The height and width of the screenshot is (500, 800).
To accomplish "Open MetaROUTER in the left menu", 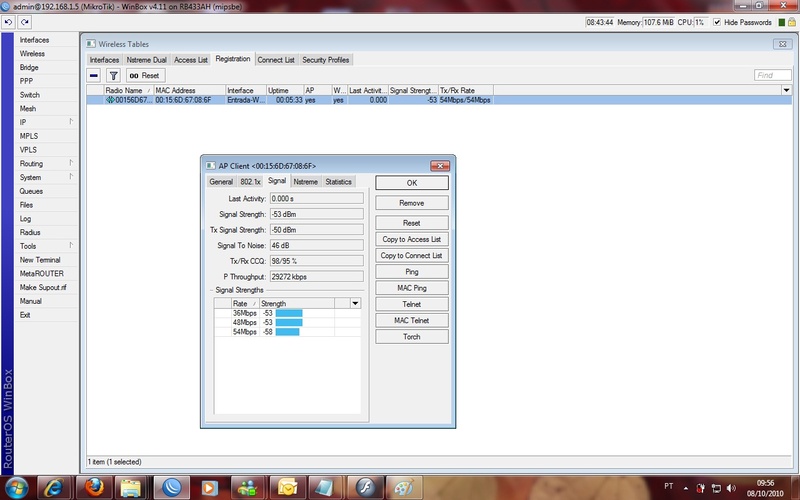I will (x=41, y=273).
